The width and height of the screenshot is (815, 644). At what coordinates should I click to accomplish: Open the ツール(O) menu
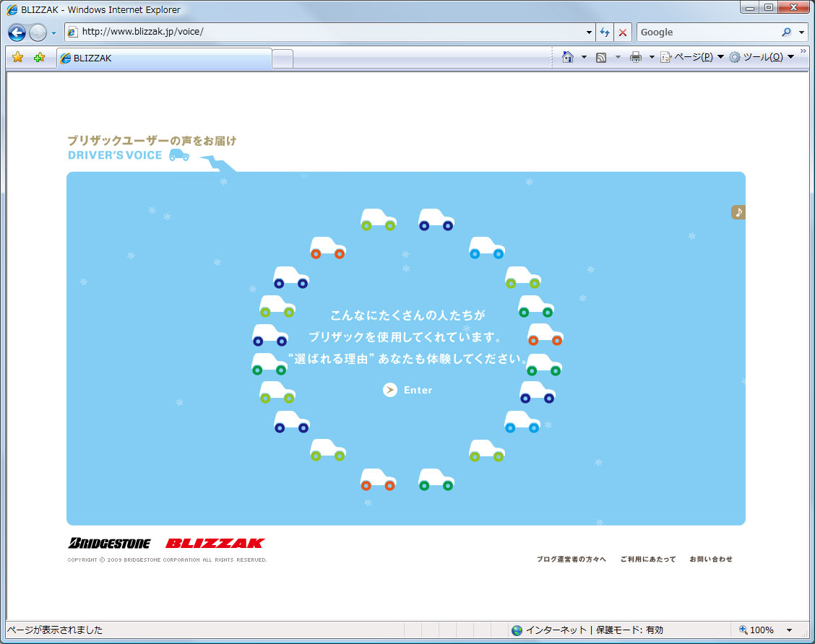(x=762, y=57)
